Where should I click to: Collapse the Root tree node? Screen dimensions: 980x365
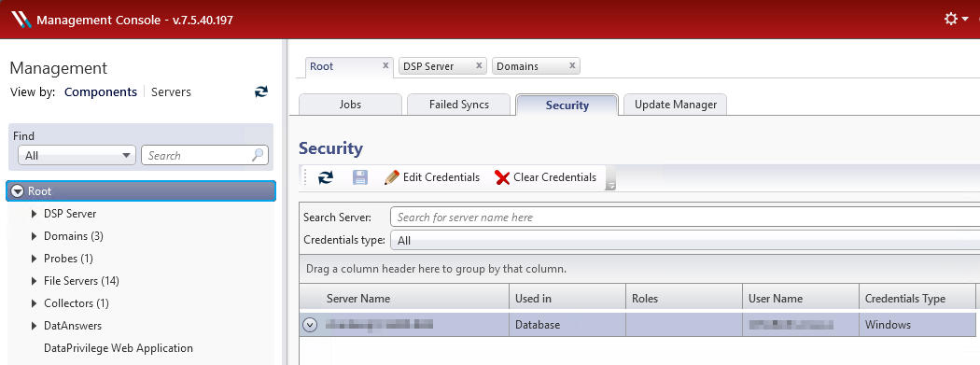18,191
